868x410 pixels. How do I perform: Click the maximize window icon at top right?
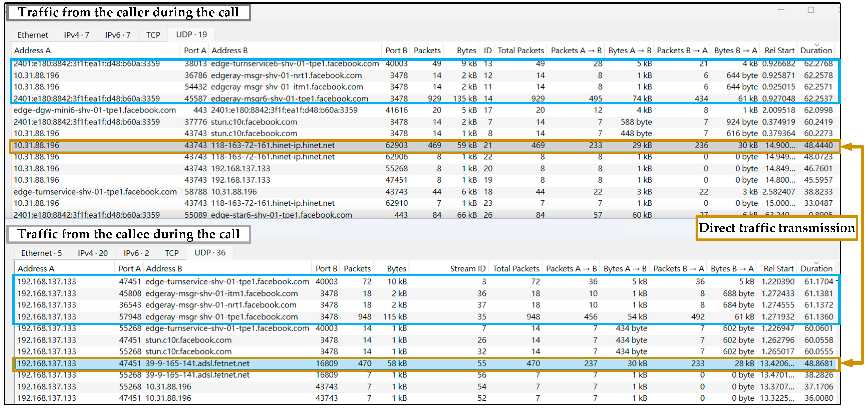tap(811, 10)
